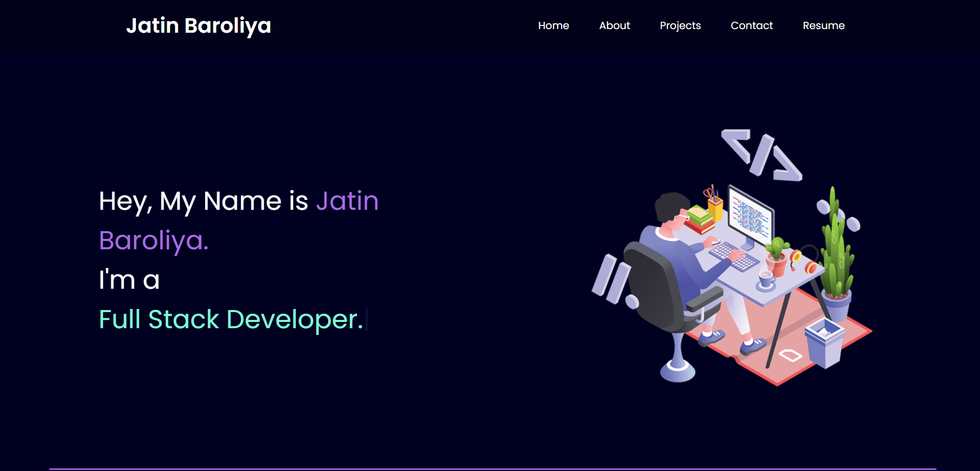Open the Home navigation item

coord(553,25)
